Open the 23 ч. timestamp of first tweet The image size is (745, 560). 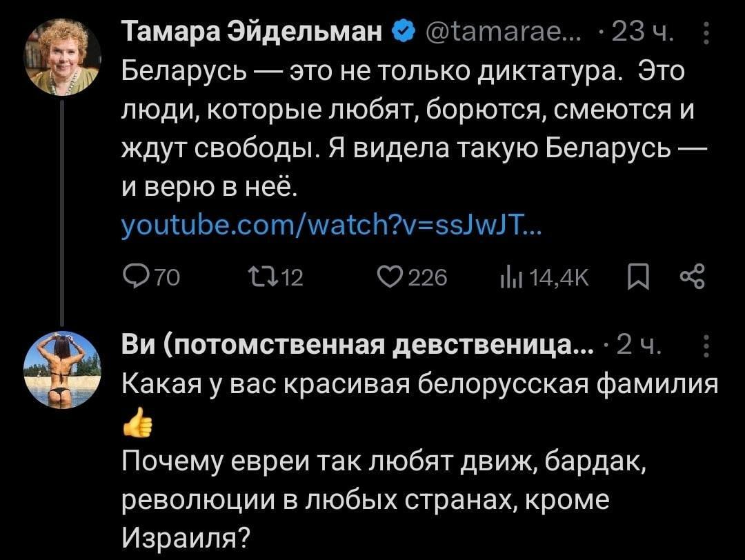[x=646, y=32]
